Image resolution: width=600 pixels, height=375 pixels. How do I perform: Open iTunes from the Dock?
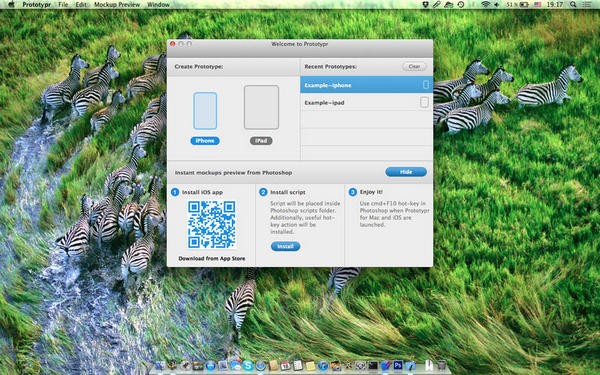click(323, 365)
